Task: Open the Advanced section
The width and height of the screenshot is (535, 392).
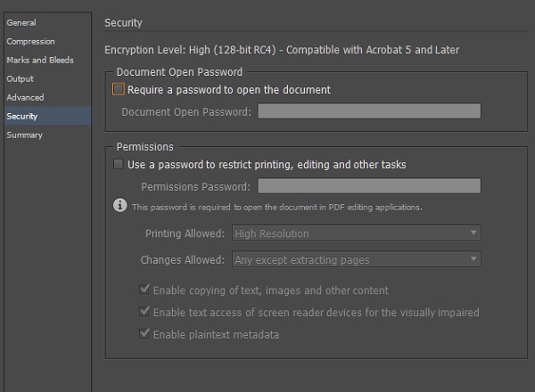Action: point(25,97)
